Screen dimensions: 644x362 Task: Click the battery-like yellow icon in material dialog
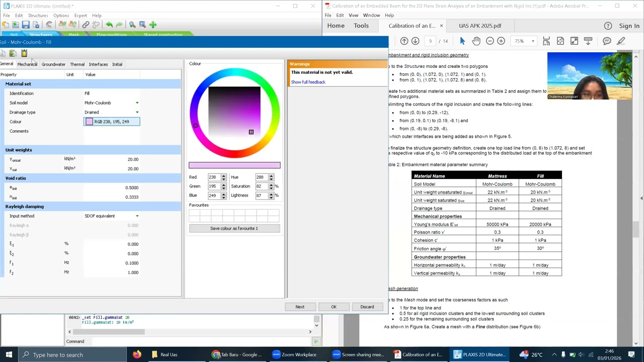click(24, 53)
